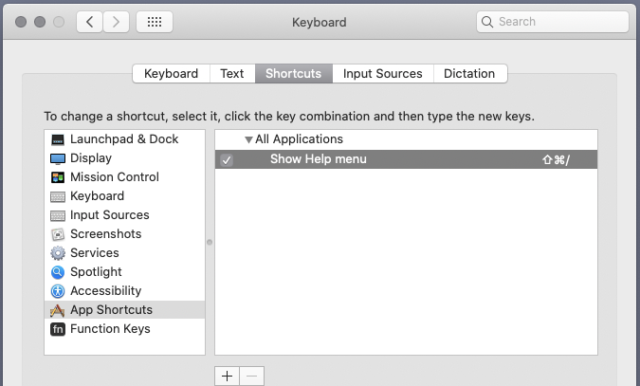Click the ⇧⌘/ key combination
Viewport: 640px width, 386px height.
pos(556,160)
